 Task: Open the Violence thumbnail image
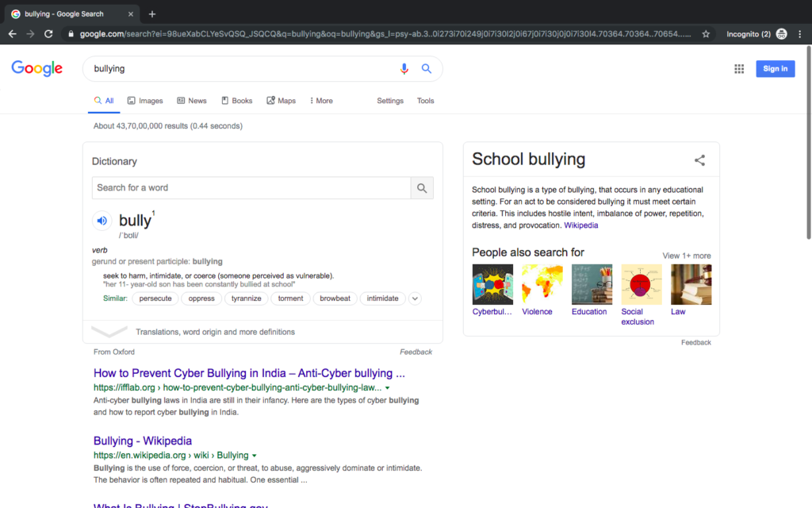click(542, 285)
